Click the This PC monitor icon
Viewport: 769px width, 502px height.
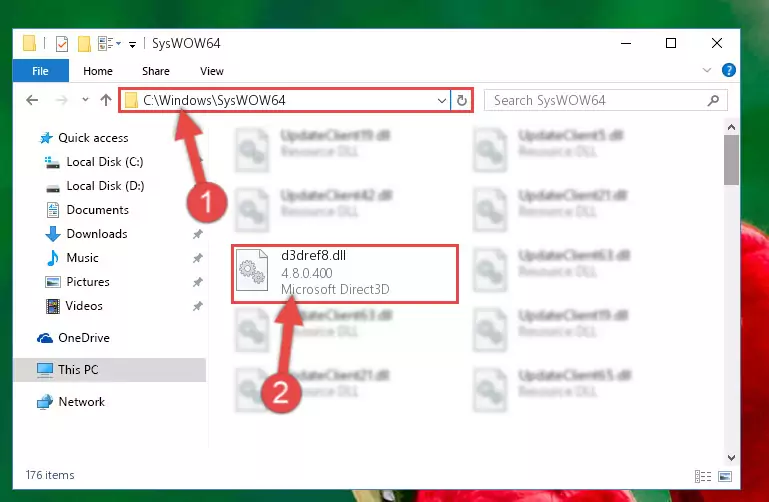(45, 370)
